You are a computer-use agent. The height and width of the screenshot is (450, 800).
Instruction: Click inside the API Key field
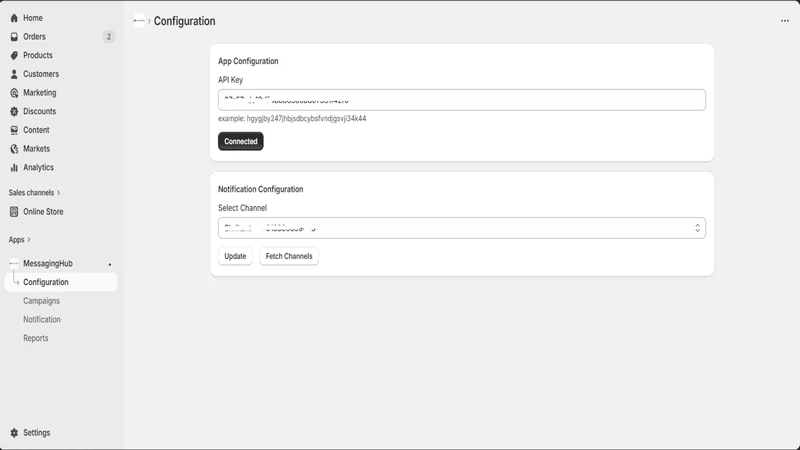coord(462,100)
